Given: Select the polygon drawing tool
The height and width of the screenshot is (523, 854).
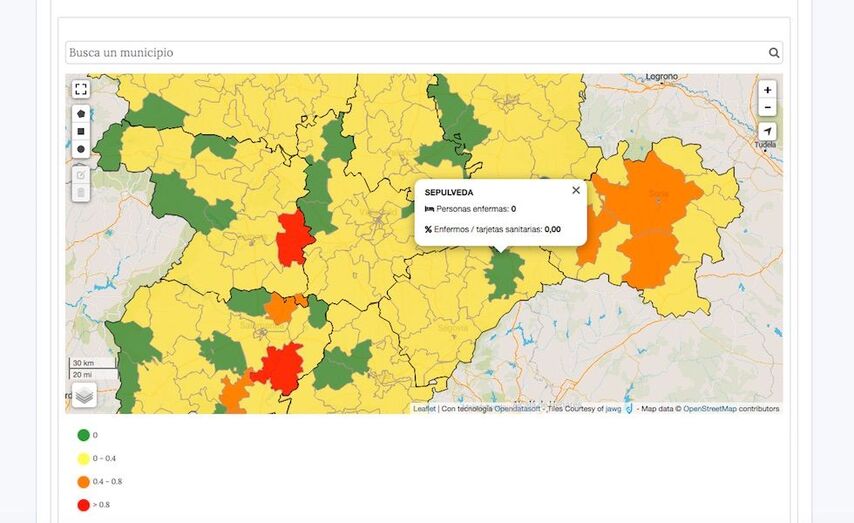Looking at the screenshot, I should (81, 114).
